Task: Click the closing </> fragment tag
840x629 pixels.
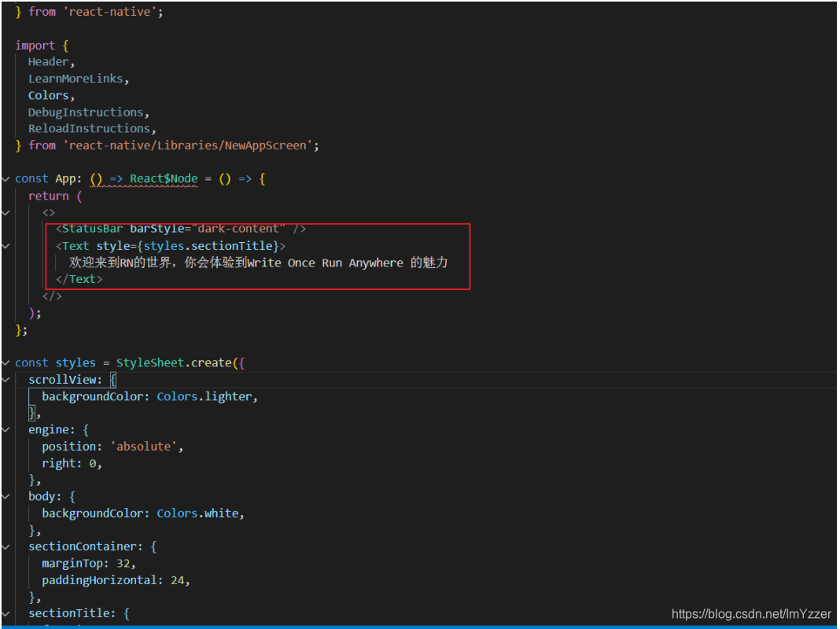Action: [53, 296]
